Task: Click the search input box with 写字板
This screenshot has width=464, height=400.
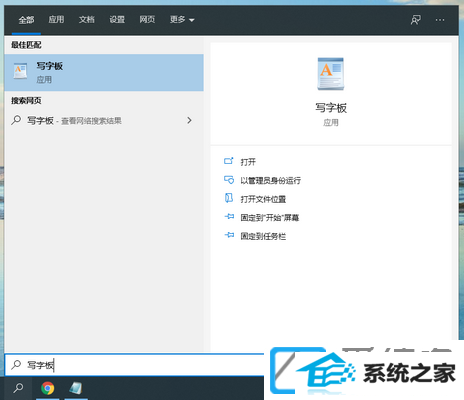Action: [x=134, y=365]
